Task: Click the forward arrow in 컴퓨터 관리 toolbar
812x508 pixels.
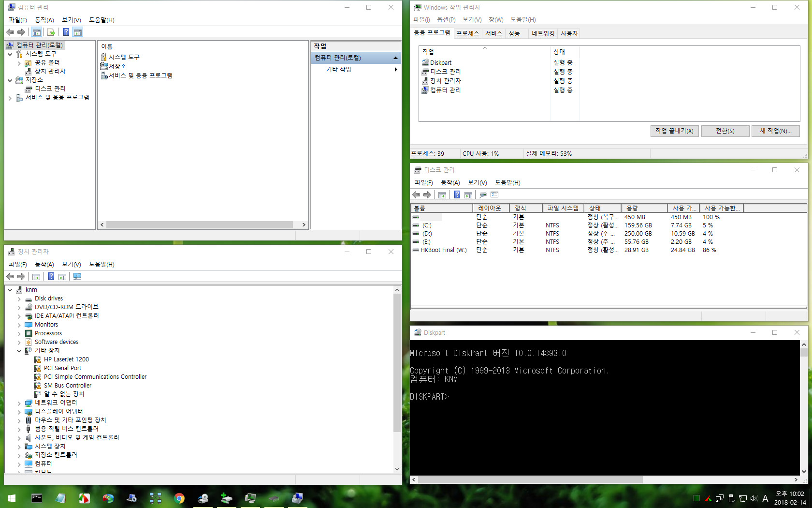Action: click(21, 32)
